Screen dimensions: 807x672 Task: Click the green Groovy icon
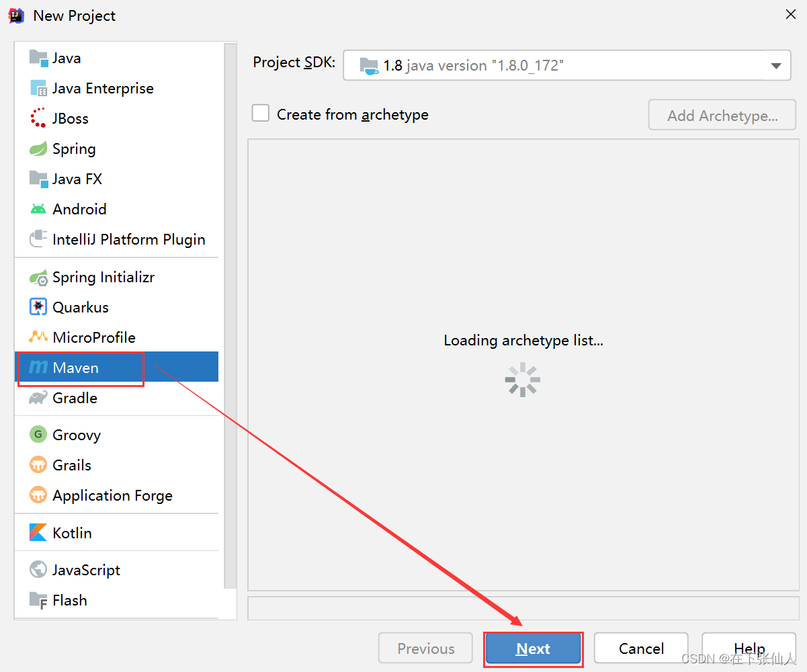click(x=38, y=435)
